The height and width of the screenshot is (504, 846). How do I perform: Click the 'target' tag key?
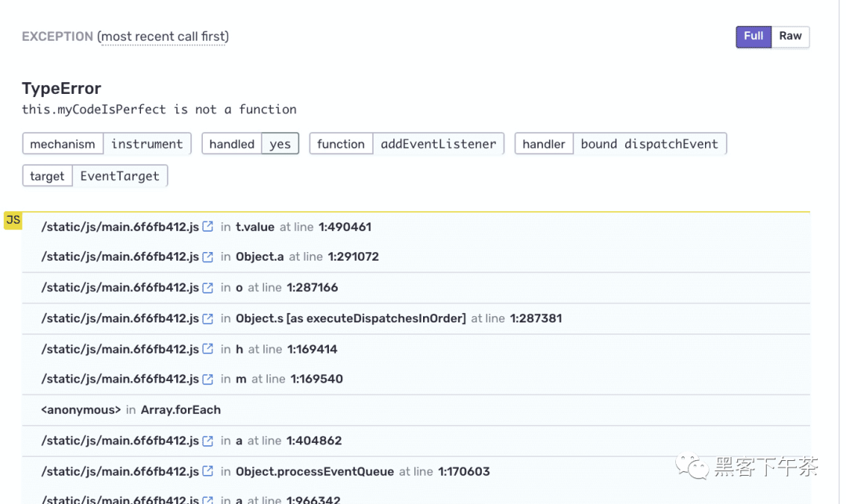coord(47,176)
